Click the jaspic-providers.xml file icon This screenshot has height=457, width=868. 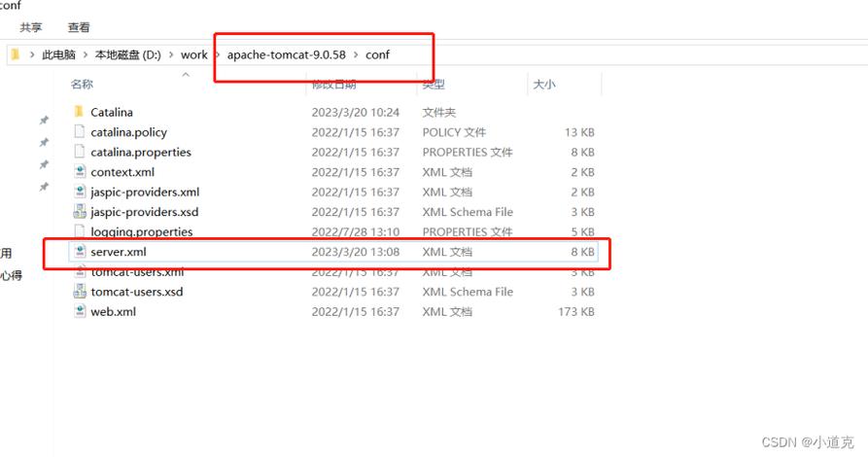coord(80,192)
